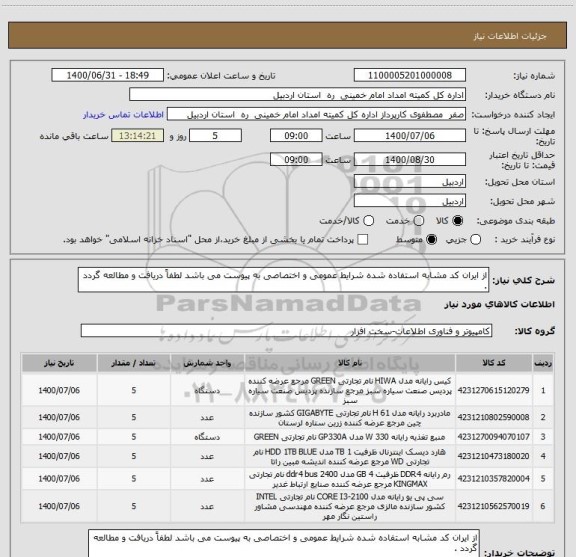Click the response deadline date 1400/07/06 field
Viewport: 576px width, 557px height.
[410, 136]
